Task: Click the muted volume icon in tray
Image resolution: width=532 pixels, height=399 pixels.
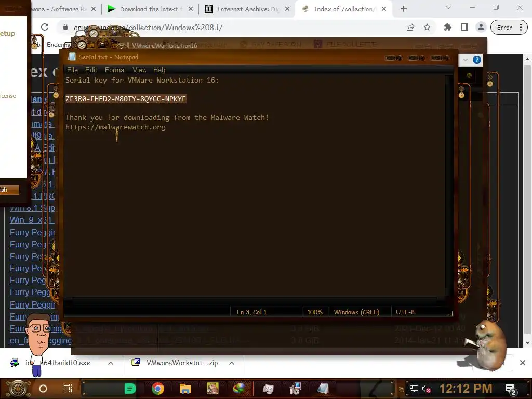Action: click(426, 389)
